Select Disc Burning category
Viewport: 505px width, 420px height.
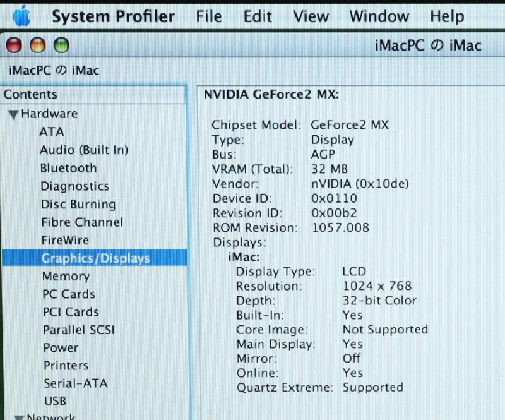78,205
